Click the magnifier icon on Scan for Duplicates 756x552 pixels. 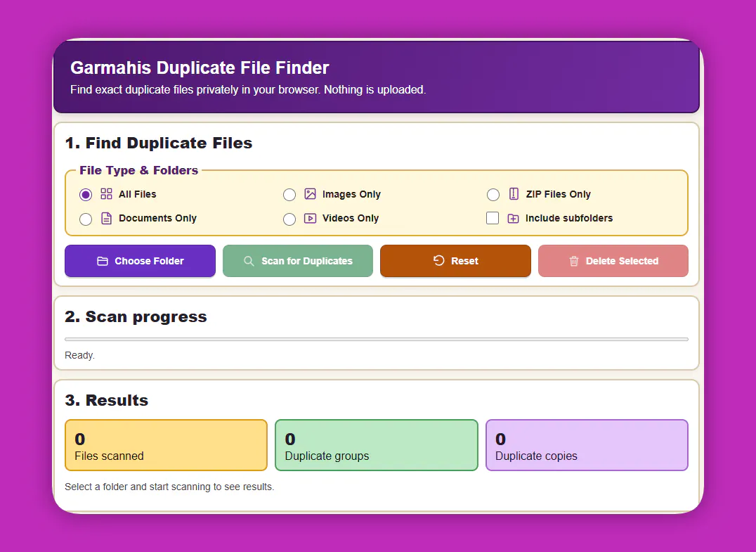(x=249, y=261)
